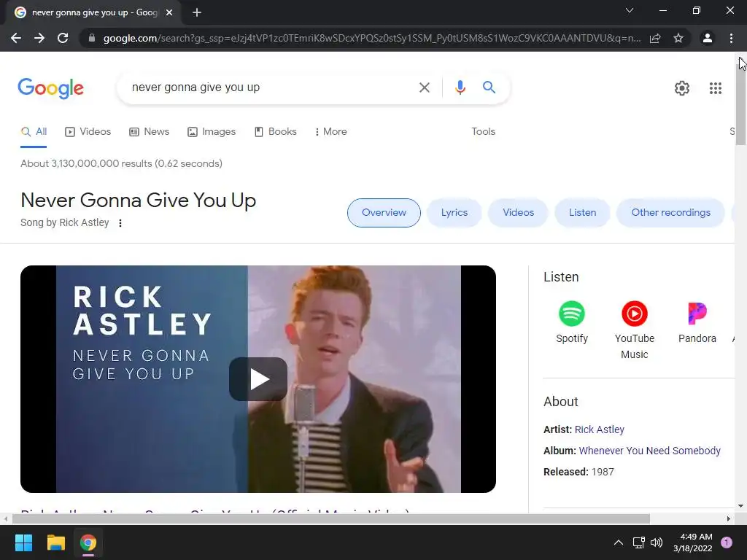Viewport: 747px width, 560px height.
Task: Select the Listen chip
Action: (x=582, y=213)
